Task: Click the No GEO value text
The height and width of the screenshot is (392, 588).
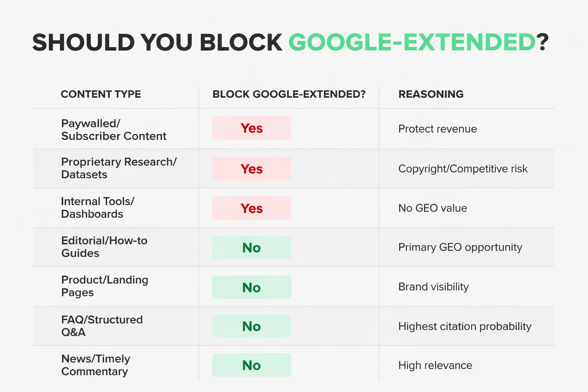Action: tap(433, 208)
